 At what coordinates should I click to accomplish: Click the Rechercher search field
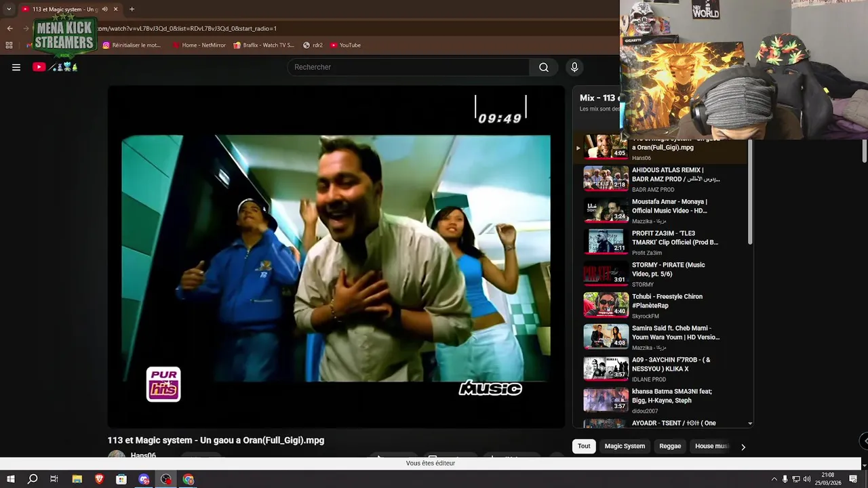point(408,67)
